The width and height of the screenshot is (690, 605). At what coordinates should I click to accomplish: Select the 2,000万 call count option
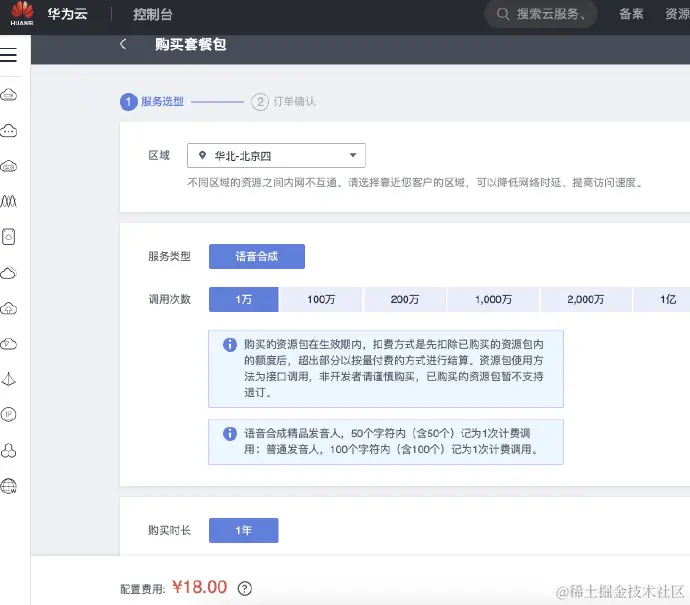click(x=586, y=300)
